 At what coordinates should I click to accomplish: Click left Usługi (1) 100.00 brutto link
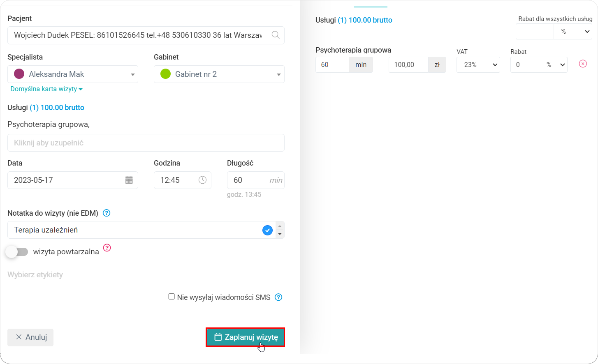click(x=57, y=108)
